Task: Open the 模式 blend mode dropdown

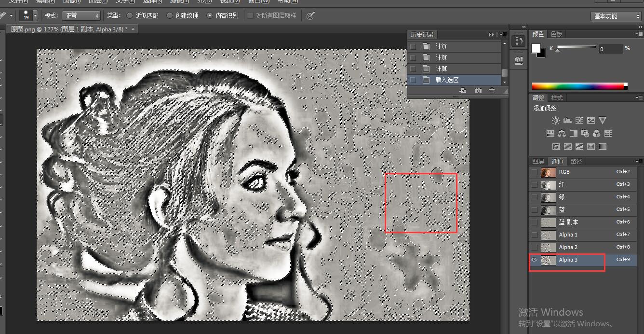Action: [81, 15]
